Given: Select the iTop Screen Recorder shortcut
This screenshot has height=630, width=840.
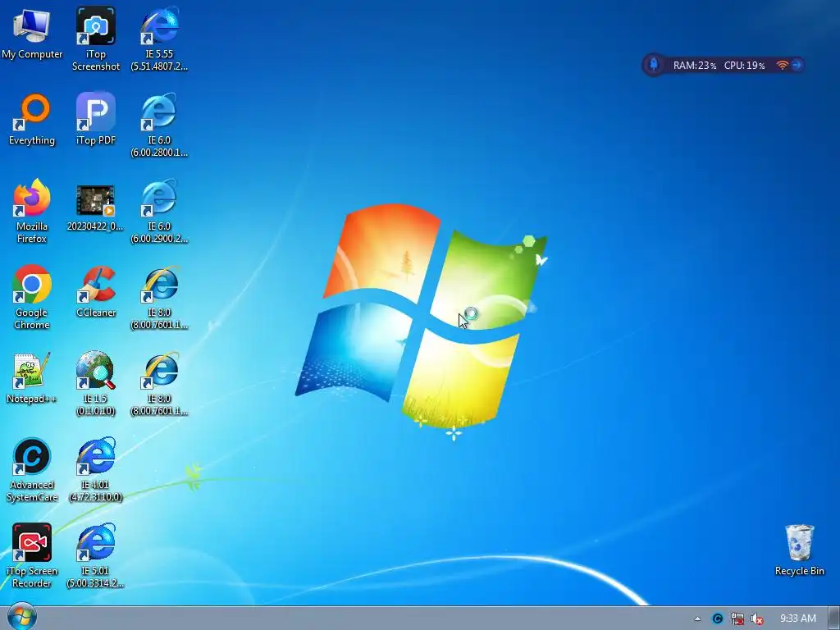Looking at the screenshot, I should (x=32, y=557).
